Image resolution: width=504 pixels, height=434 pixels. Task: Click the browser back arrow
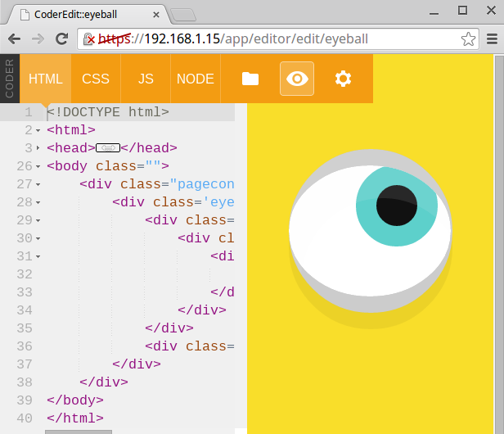coord(14,39)
